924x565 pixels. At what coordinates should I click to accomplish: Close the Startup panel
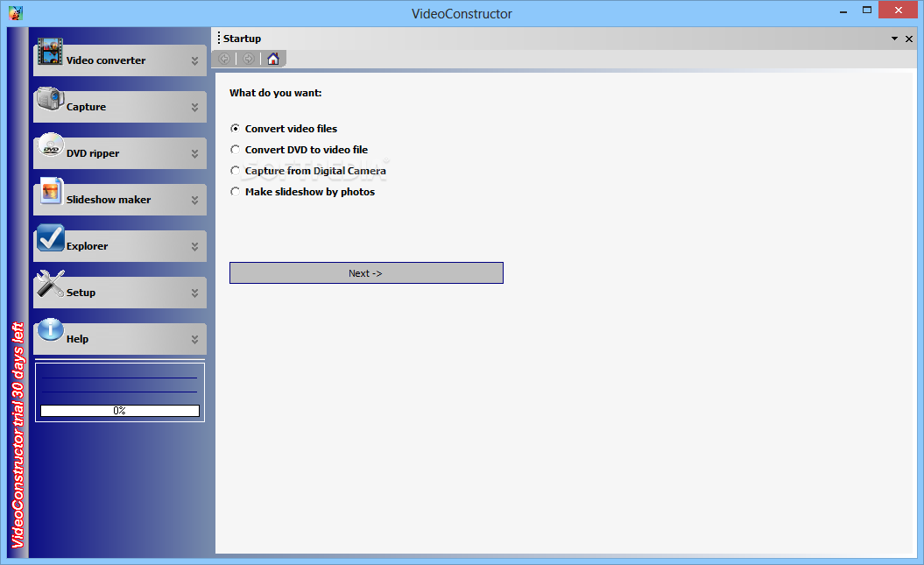click(909, 39)
